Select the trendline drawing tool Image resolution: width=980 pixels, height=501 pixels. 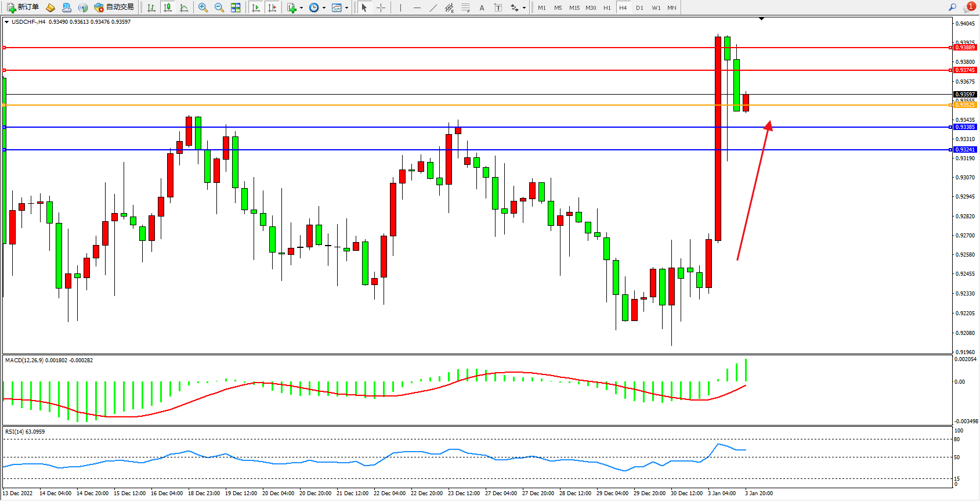433,8
